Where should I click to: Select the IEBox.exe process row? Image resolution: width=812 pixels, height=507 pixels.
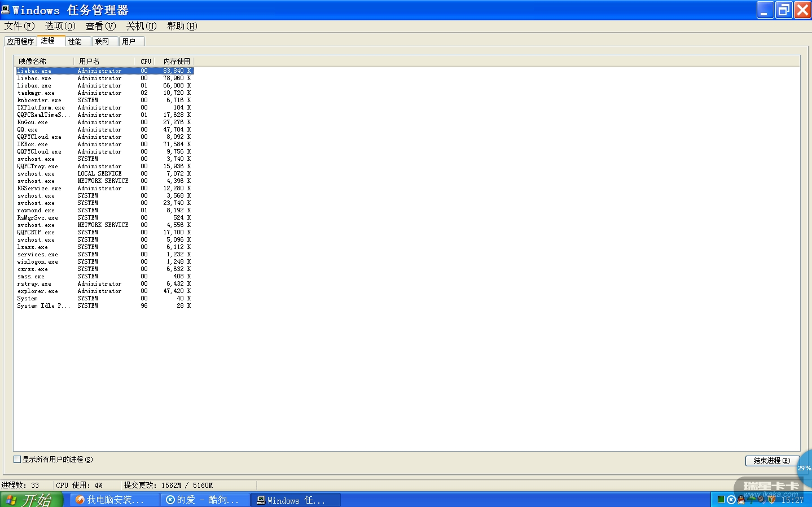tap(104, 144)
